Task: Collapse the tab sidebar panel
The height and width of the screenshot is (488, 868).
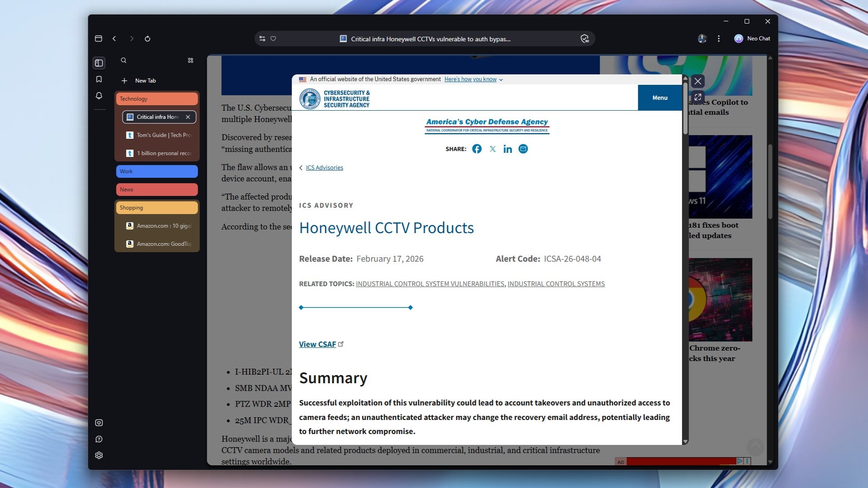Action: click(99, 63)
